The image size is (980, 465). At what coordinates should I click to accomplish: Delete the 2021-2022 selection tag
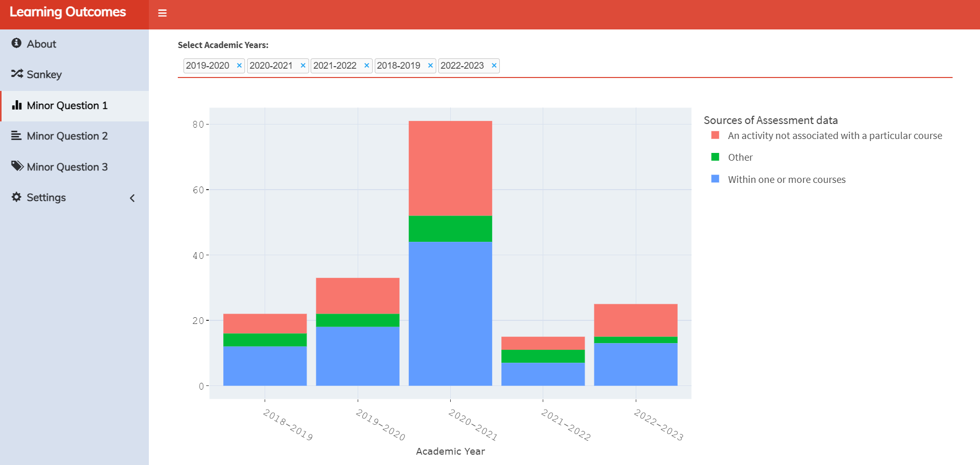(366, 66)
